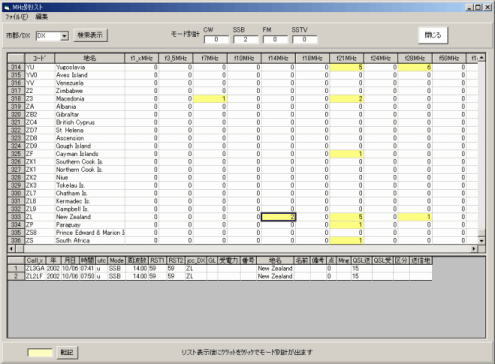495x364 pixels.
Task: Click the grid's vertical scrollbar down arrow
Action: pos(481,241)
